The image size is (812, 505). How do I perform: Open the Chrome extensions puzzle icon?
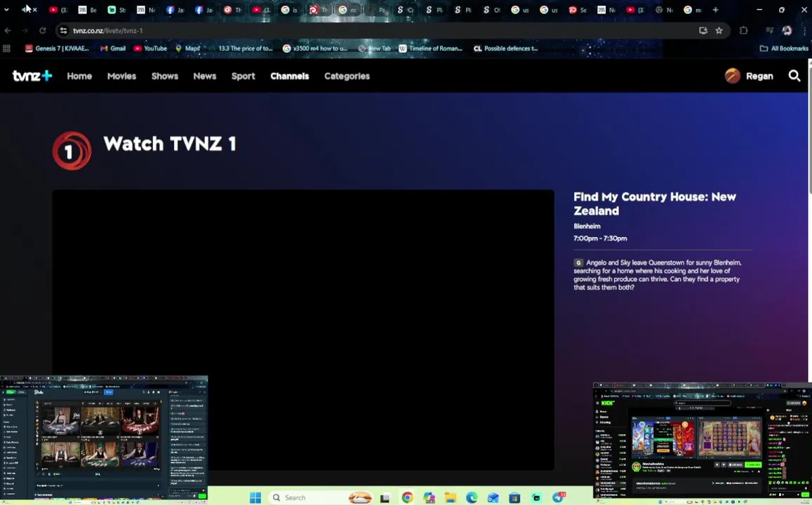tap(743, 31)
